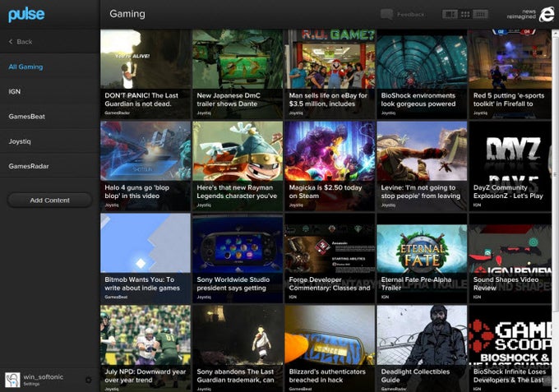
Task: Open Eternal Fate Pre-Alpha Trailer tile
Action: point(422,258)
